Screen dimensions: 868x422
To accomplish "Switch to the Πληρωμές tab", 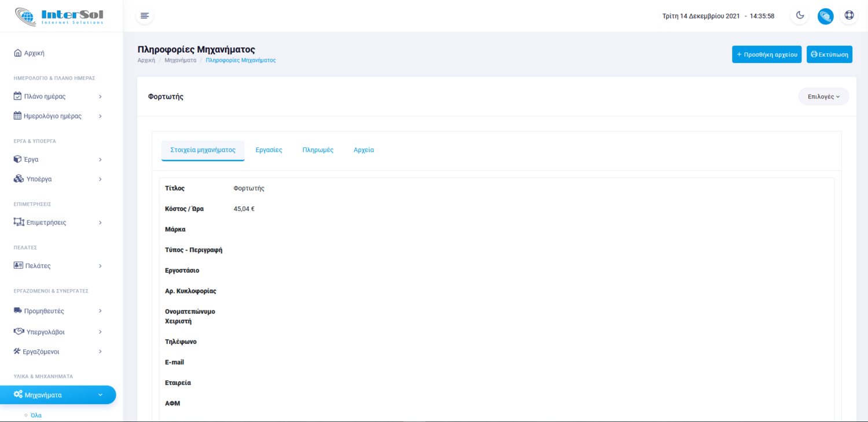I will click(318, 150).
